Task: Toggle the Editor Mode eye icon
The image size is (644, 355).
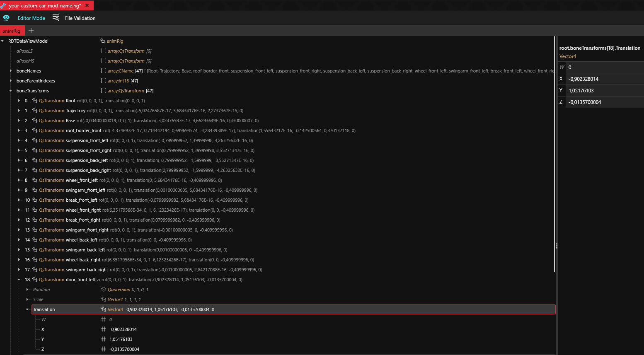Action: point(6,18)
